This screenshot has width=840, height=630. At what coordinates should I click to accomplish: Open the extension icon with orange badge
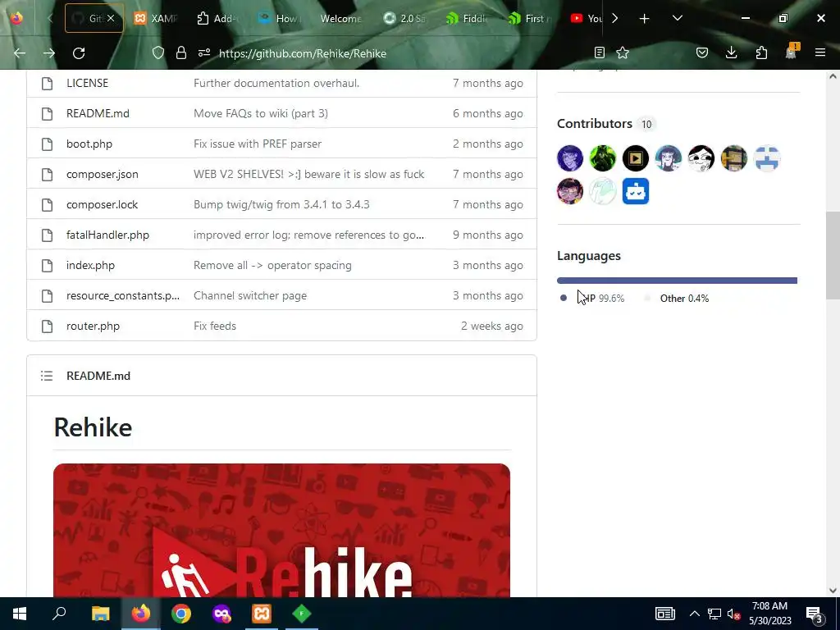[x=792, y=52]
